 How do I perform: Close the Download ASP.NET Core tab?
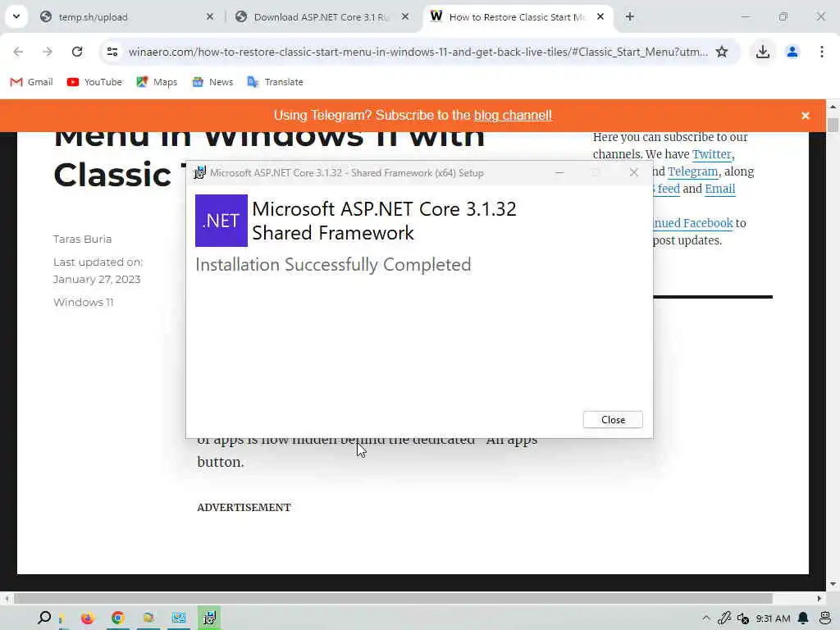(405, 17)
